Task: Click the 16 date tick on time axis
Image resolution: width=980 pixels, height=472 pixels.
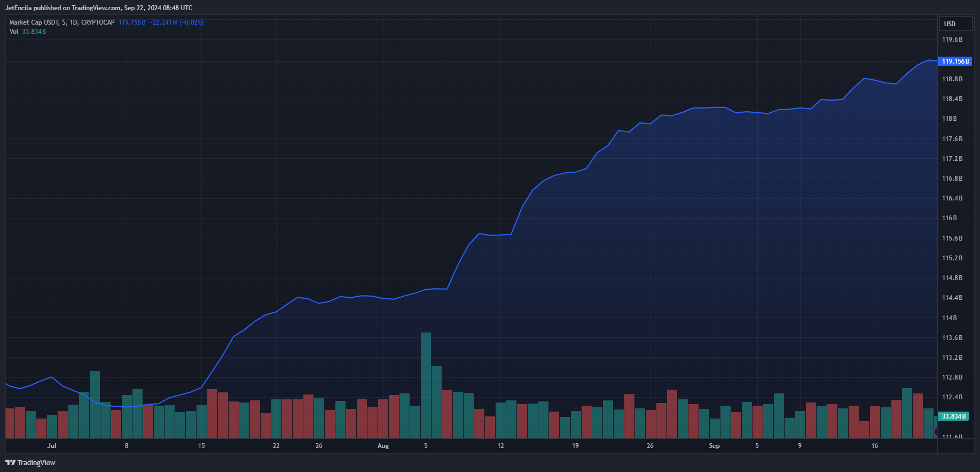Action: tap(874, 446)
